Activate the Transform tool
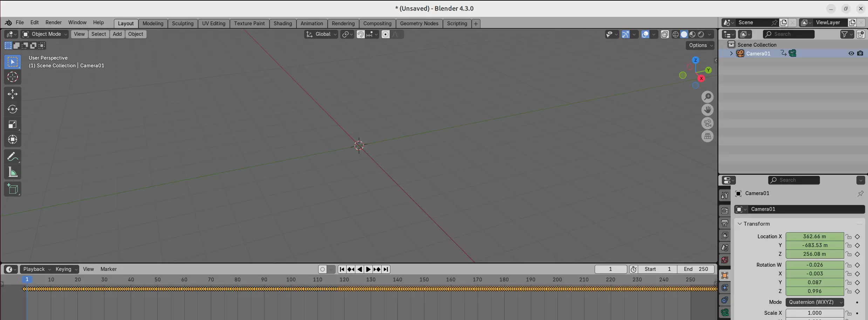This screenshot has height=320, width=868. pyautogui.click(x=13, y=140)
